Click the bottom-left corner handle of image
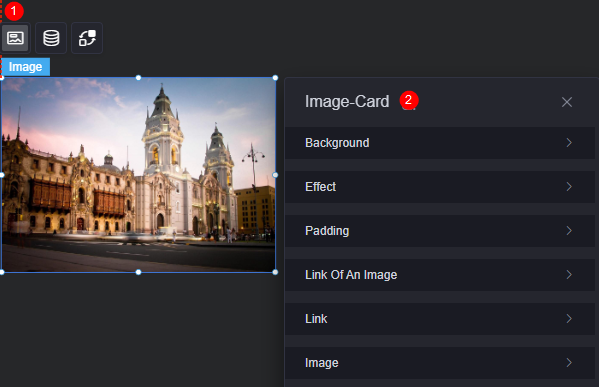 click(x=2, y=272)
